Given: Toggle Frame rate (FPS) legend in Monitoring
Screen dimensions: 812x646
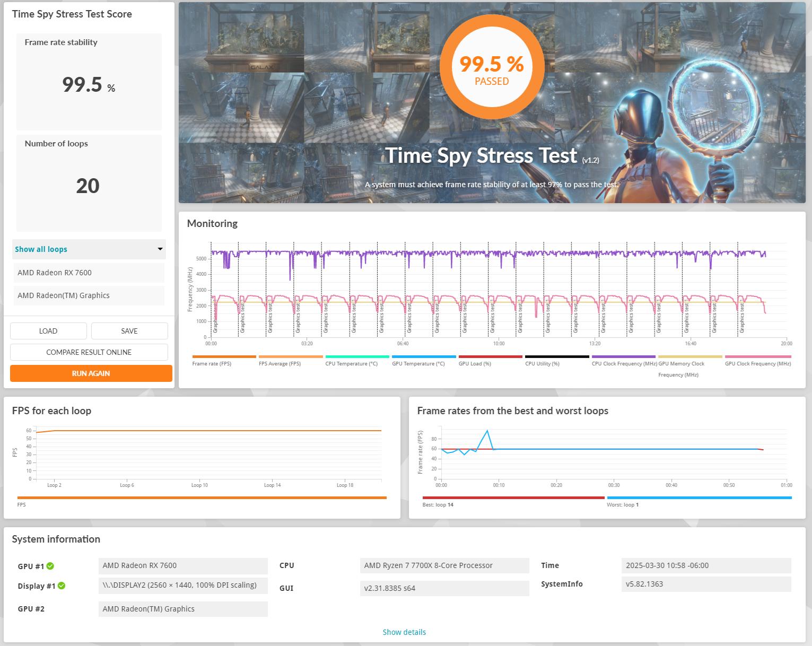Looking at the screenshot, I should (x=212, y=364).
